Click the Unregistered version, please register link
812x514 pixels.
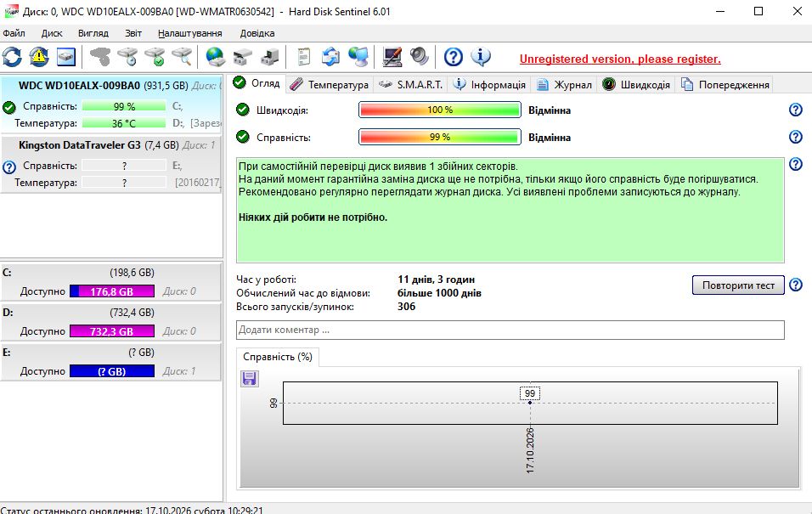pyautogui.click(x=620, y=59)
